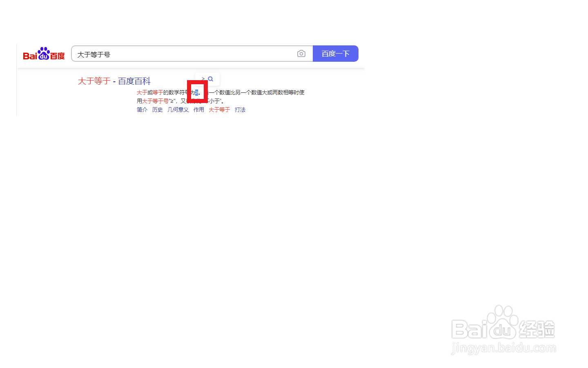
Task: Click the snippet text 一个数值比另一个数值大或两数相等时使
Action: coord(256,92)
